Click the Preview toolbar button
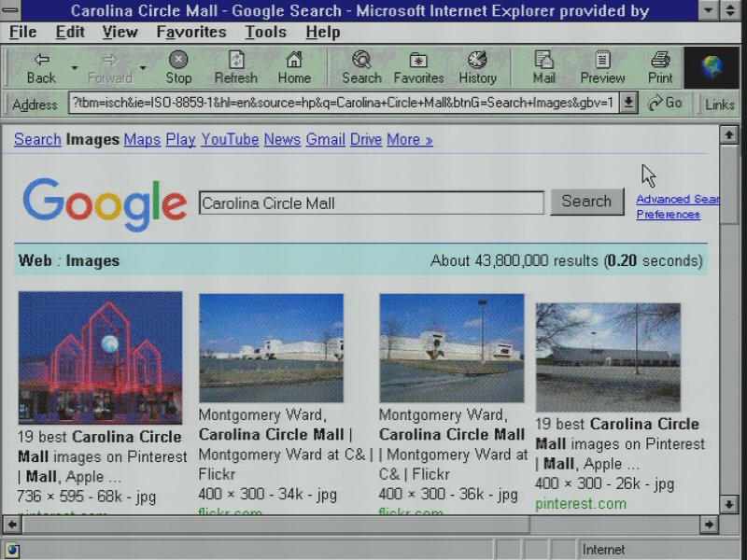The image size is (747, 560). coord(602,68)
